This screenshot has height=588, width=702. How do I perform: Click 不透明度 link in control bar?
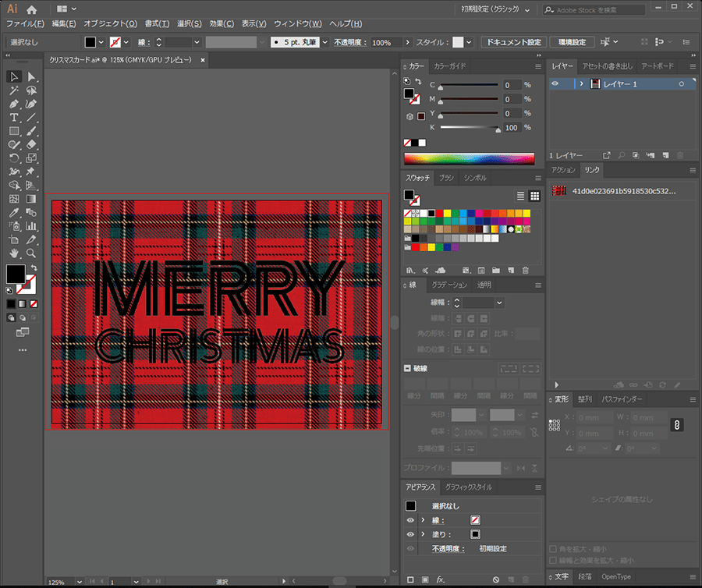[350, 42]
